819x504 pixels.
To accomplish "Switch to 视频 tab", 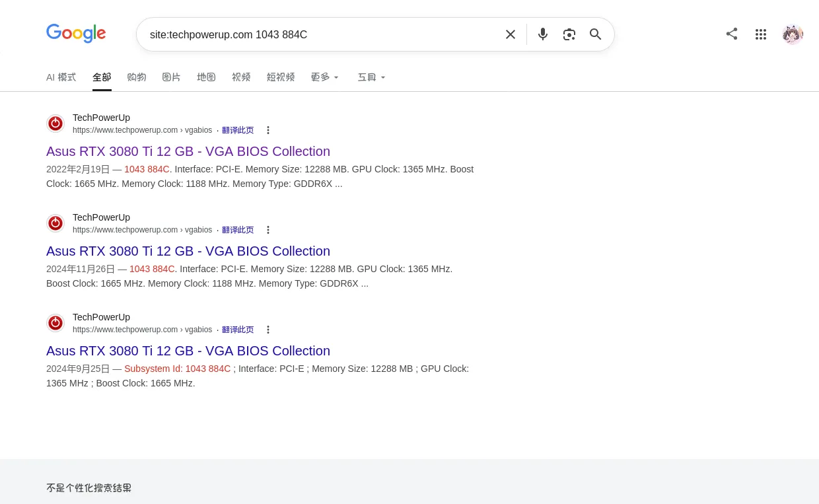I will click(241, 77).
